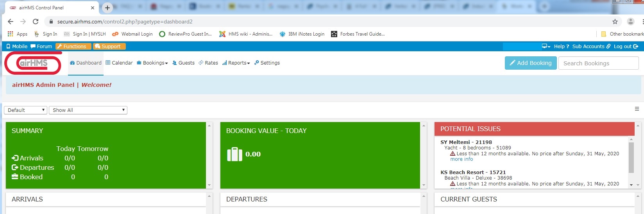Open the Show All dropdown

(88, 110)
